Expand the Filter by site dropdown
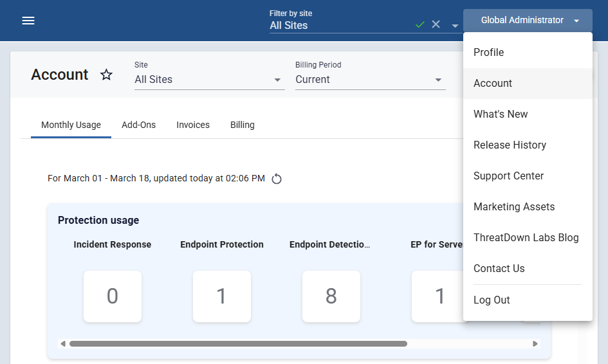Image resolution: width=608 pixels, height=364 pixels. coord(454,26)
